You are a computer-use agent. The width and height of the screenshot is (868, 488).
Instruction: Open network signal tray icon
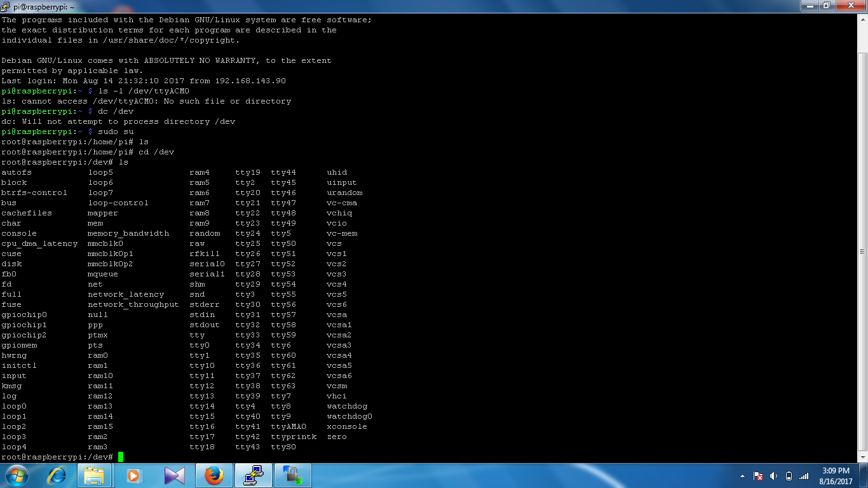click(x=804, y=476)
